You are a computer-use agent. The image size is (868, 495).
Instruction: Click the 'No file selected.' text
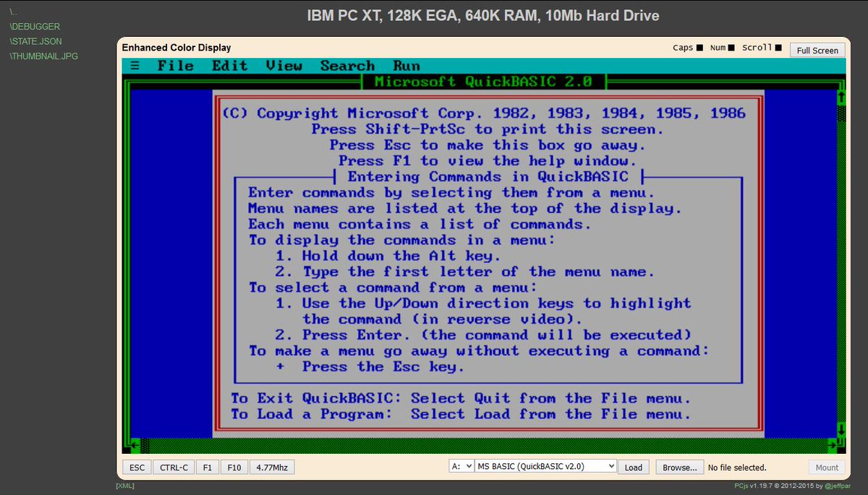[x=737, y=468]
